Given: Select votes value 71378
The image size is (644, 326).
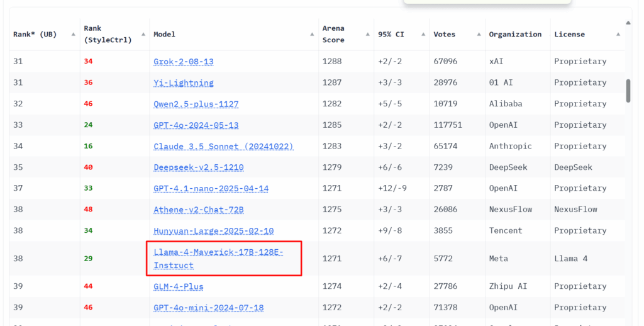Looking at the screenshot, I should pos(445,308).
